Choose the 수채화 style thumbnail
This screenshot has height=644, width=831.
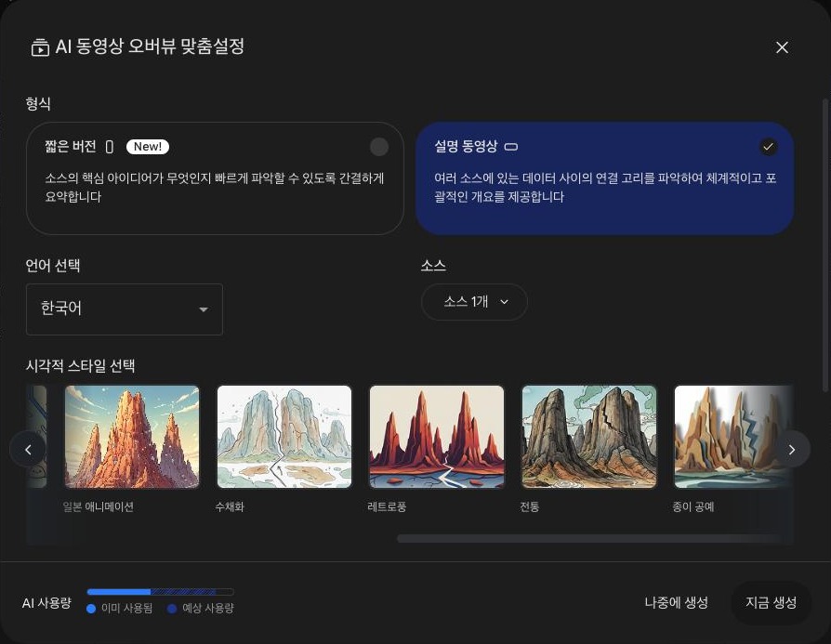click(284, 437)
